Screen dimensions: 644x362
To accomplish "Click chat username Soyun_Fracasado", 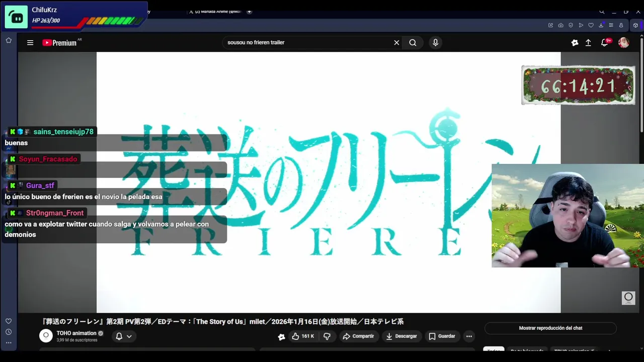I will click(x=48, y=159).
